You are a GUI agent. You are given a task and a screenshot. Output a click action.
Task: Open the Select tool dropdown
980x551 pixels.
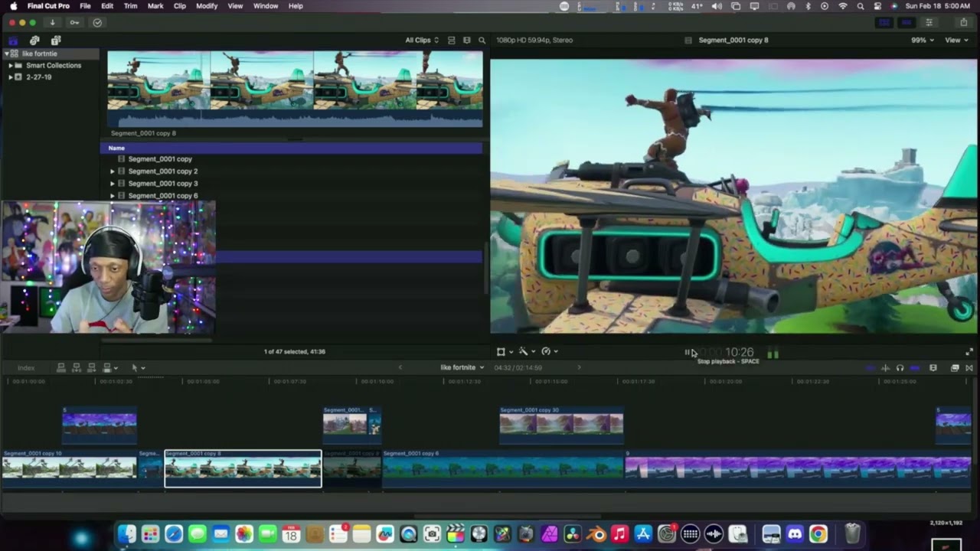coord(138,368)
